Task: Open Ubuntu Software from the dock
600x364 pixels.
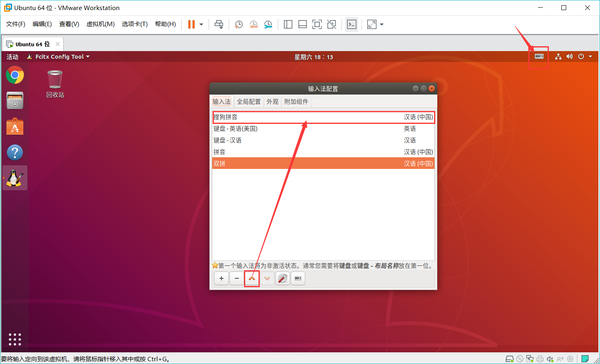Action: pyautogui.click(x=15, y=127)
